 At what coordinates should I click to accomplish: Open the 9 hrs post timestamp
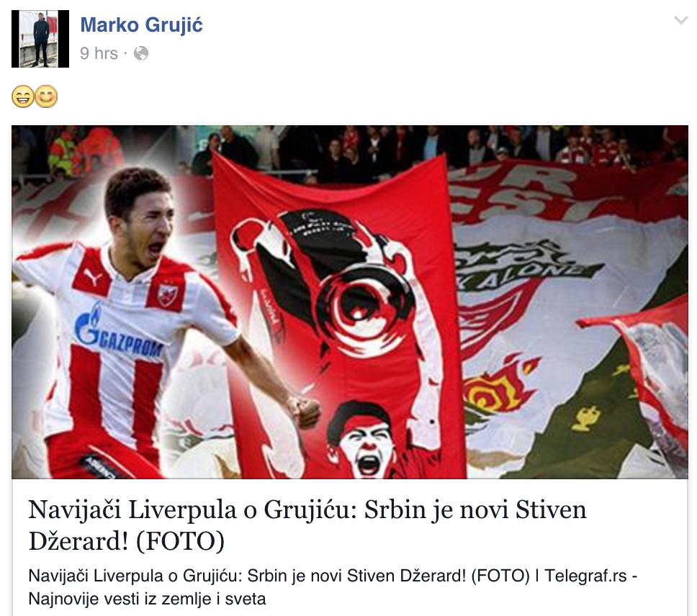click(x=99, y=53)
